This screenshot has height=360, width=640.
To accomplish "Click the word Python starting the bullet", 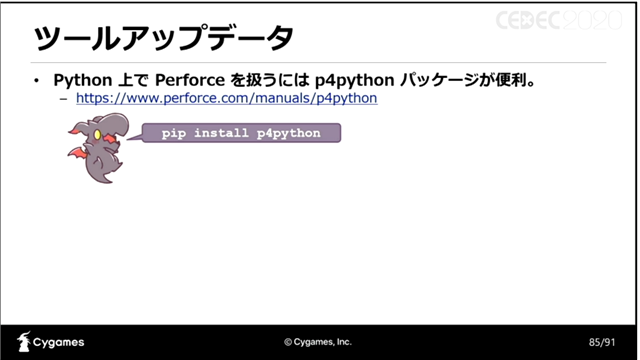I will tap(83, 80).
